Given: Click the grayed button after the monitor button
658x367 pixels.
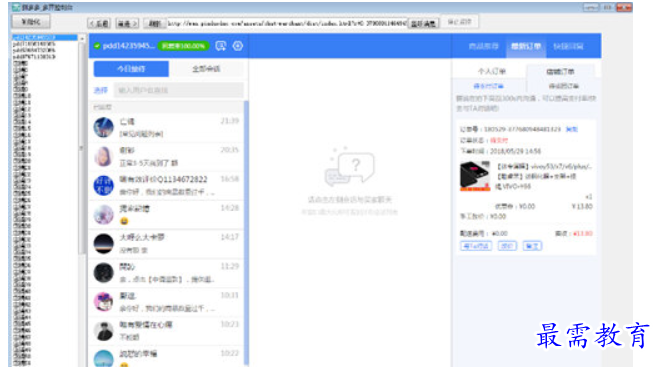Looking at the screenshot, I should pos(460,22).
